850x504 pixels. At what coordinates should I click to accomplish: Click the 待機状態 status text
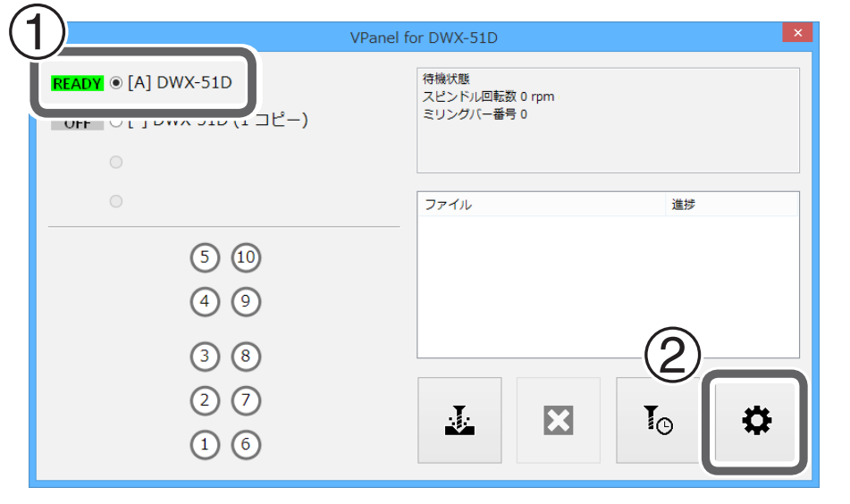(x=446, y=80)
